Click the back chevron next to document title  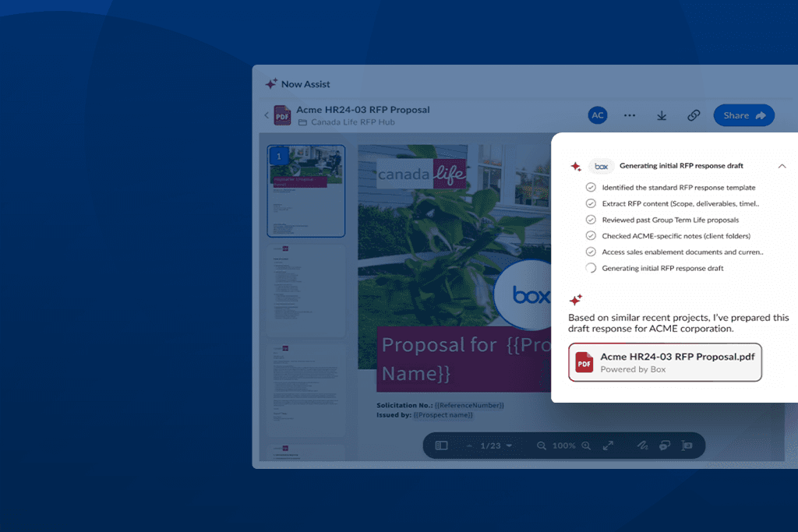(x=266, y=114)
